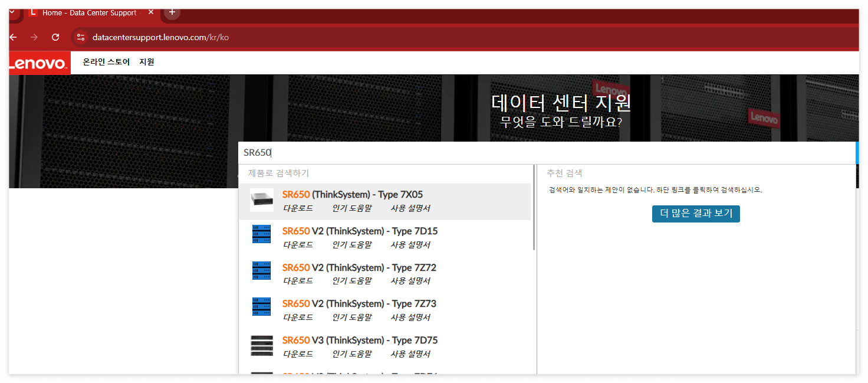Open tab search dropdown at window's left edge
The width and height of the screenshot is (868, 383).
[12, 12]
